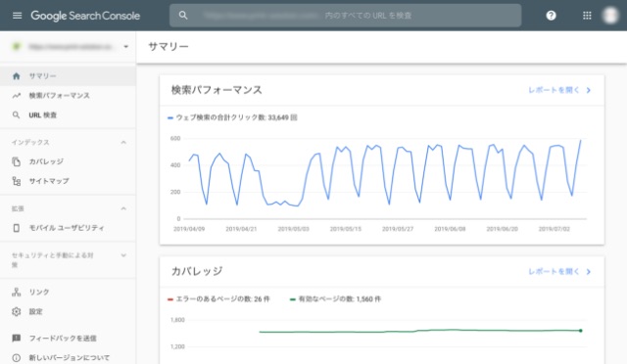Screen dimensions: 627x364
Task: Click 新しいバージョンについて link
Action: tap(70, 358)
